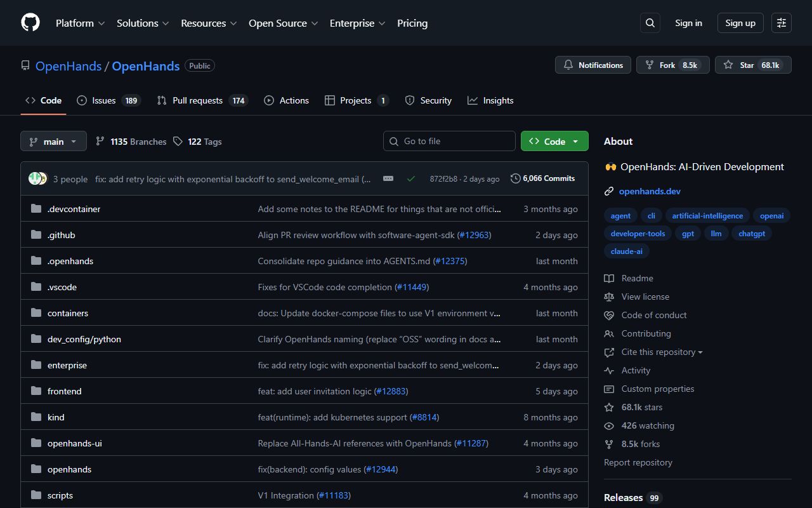The height and width of the screenshot is (508, 812).
Task: Click the Notifications bell icon
Action: (569, 65)
